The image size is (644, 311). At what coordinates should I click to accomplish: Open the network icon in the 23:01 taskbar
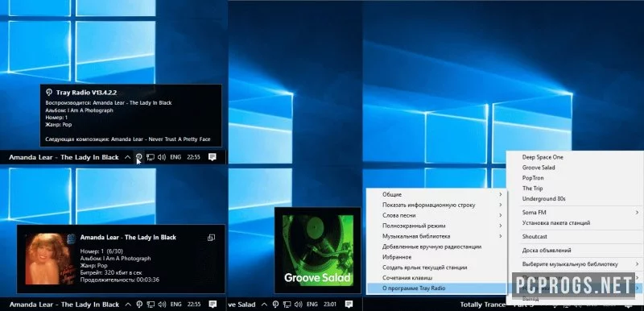tap(287, 305)
